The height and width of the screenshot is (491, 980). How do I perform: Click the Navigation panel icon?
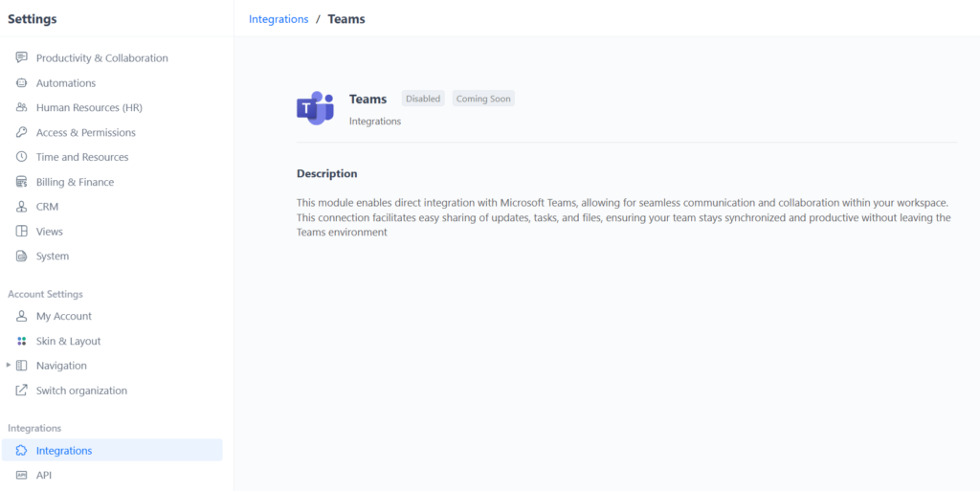(x=21, y=366)
